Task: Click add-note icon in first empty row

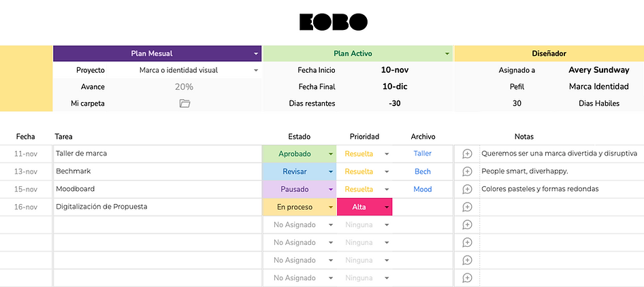Action: (467, 224)
